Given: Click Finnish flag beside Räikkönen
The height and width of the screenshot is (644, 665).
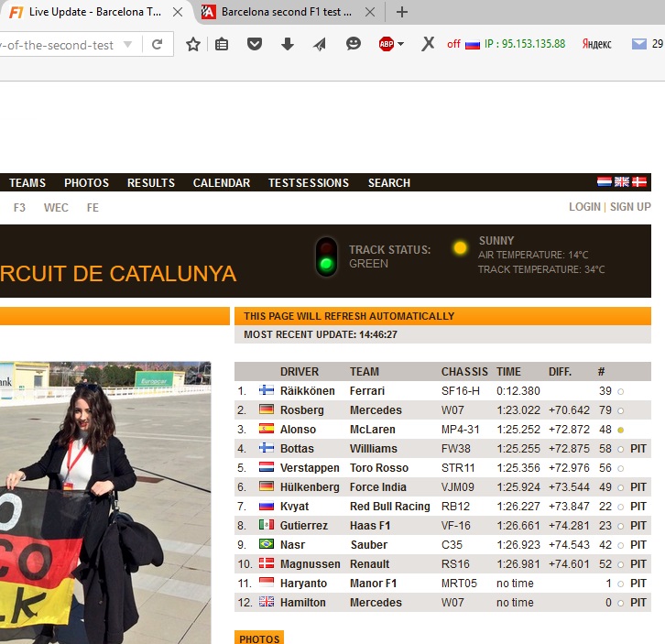Looking at the screenshot, I should click(267, 390).
